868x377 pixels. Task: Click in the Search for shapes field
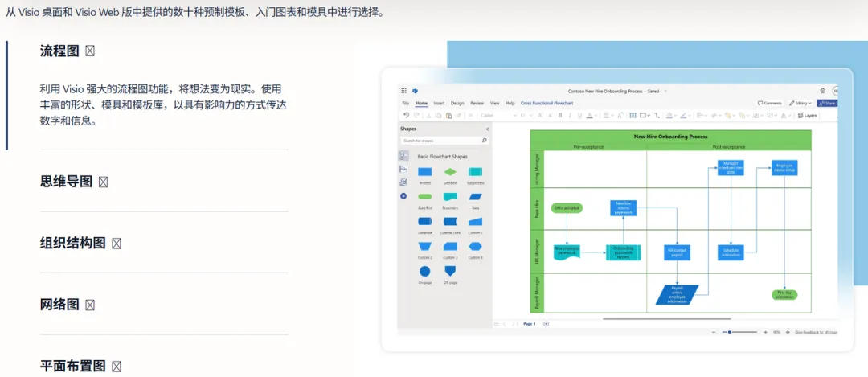[x=444, y=141]
